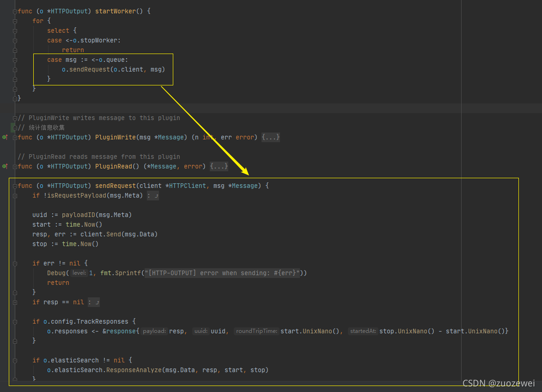Expand the folded 'if resp == nil' block in gutter

(x=15, y=302)
